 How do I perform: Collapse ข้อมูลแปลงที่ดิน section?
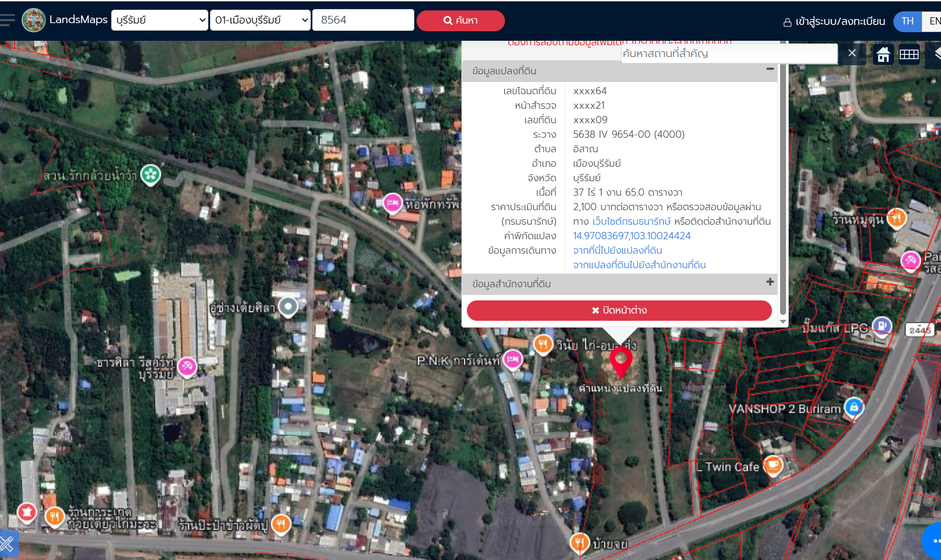click(x=770, y=69)
